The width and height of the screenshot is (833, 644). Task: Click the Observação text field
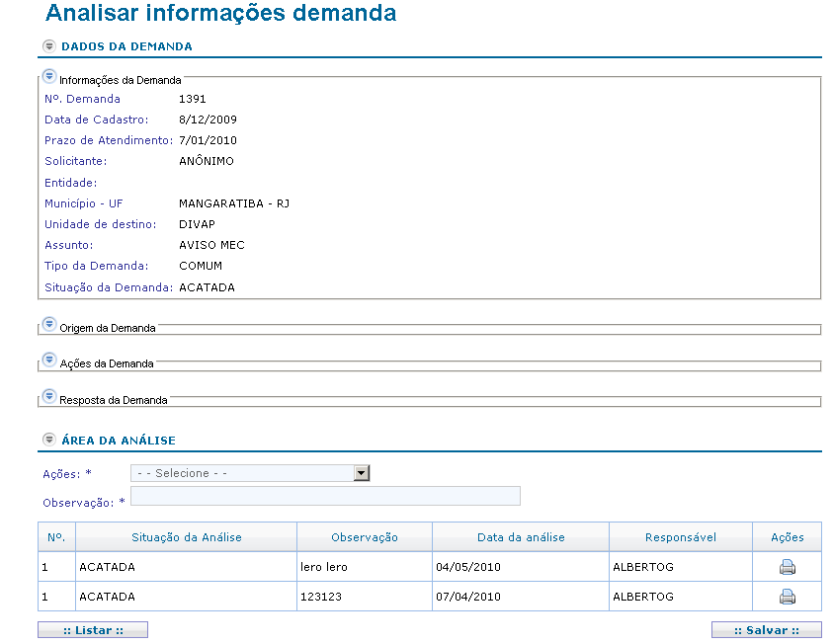coord(325,496)
